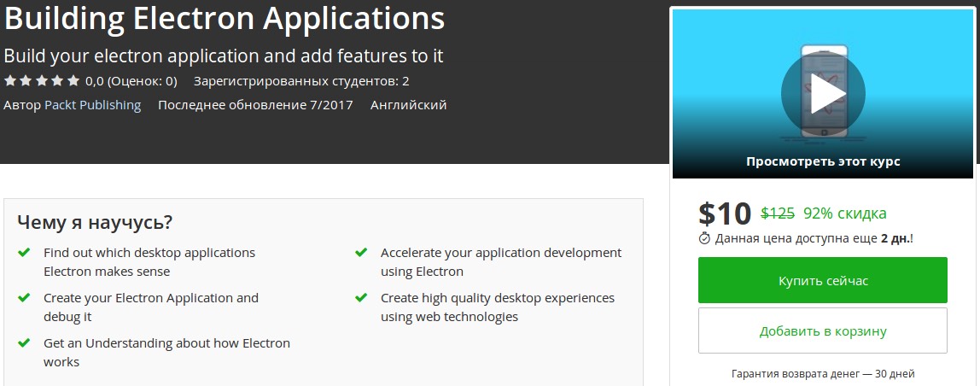Click checkmark beside "Get an Understanding" item

coord(23,343)
